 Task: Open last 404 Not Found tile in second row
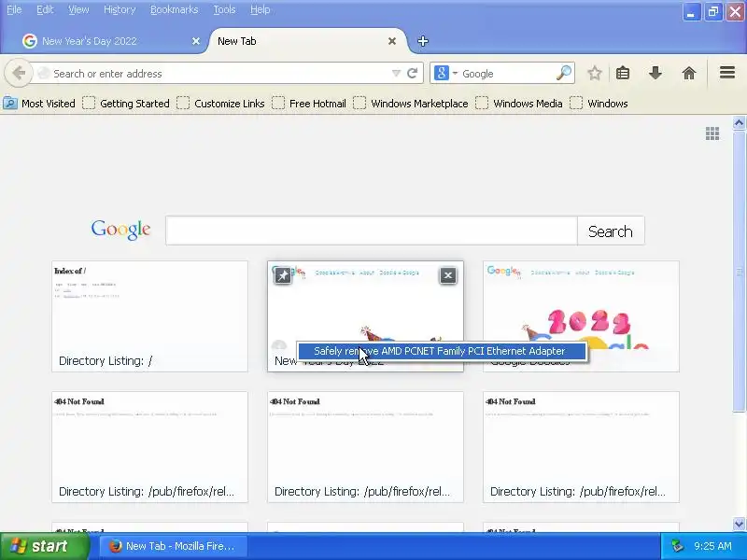coord(581,447)
